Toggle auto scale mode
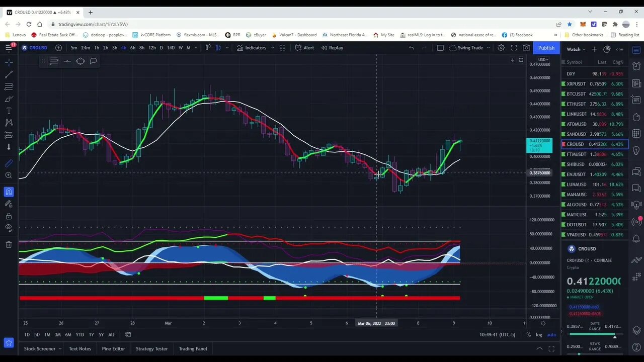The image size is (644, 362). click(x=551, y=335)
